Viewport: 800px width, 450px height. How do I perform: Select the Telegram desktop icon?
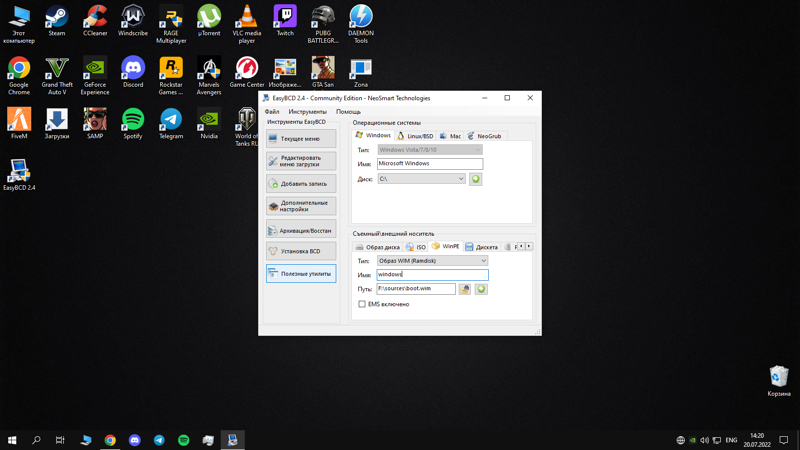pyautogui.click(x=171, y=123)
